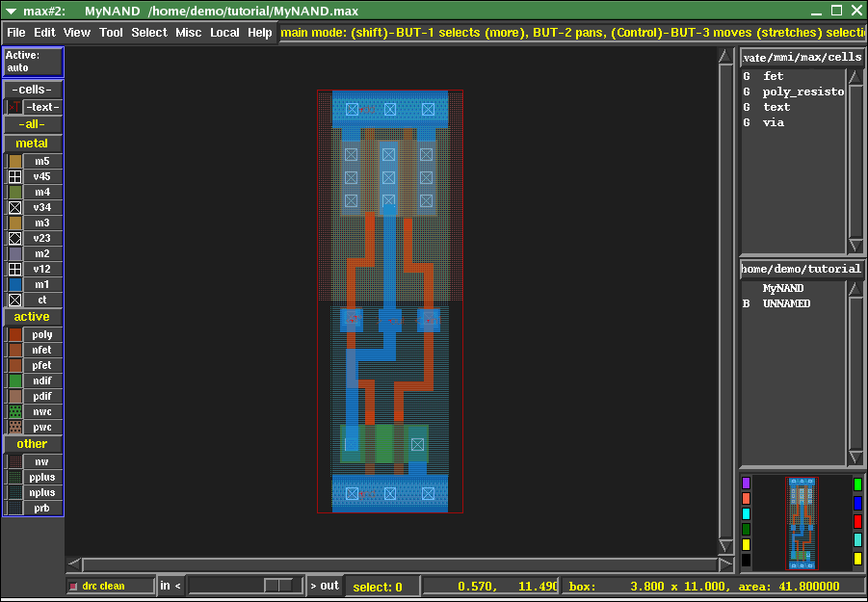
Task: Select UNNAMED in the tutorial cell list
Action: tap(786, 303)
